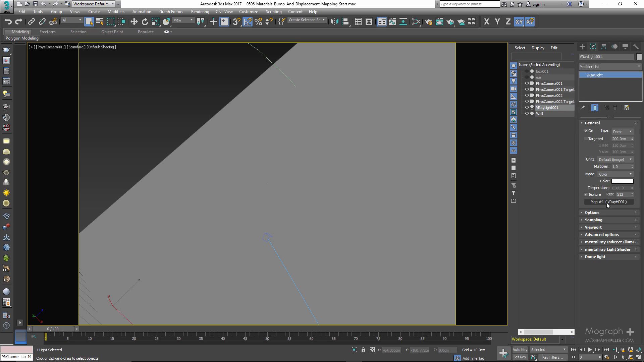The image size is (644, 362).
Task: Switch to the Freeform ribbon tab
Action: (x=47, y=32)
